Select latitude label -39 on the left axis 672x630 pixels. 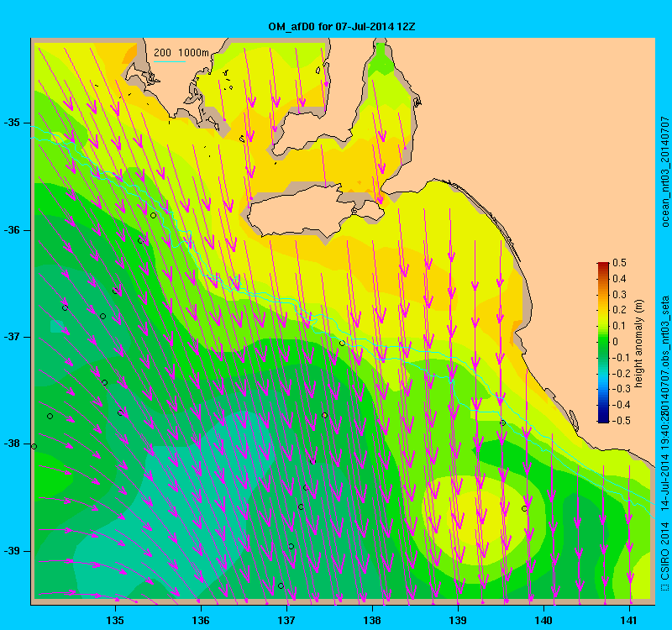tap(12, 551)
